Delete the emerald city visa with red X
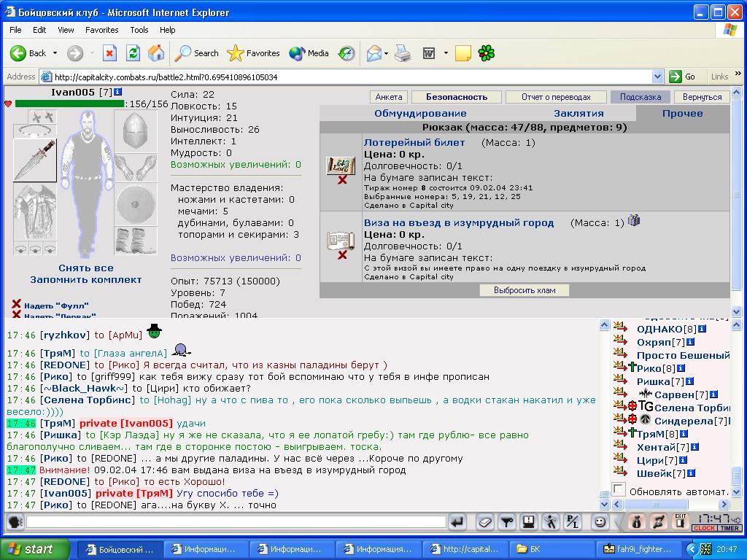The width and height of the screenshot is (747, 560). click(x=342, y=255)
